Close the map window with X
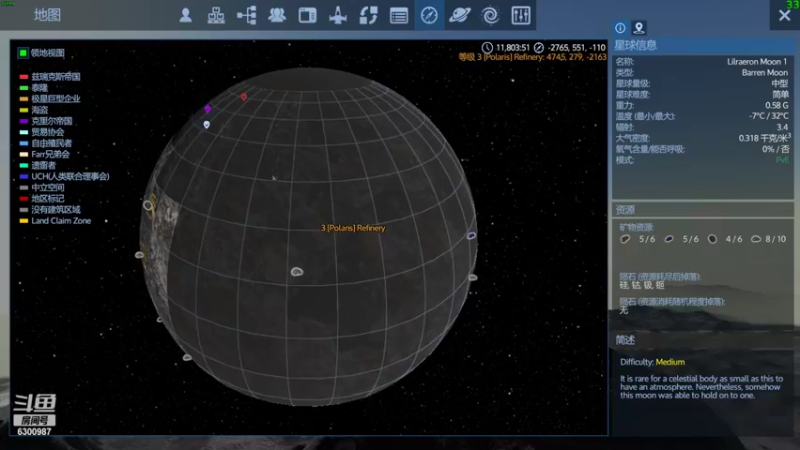Viewport: 800px width, 450px height. tap(784, 15)
